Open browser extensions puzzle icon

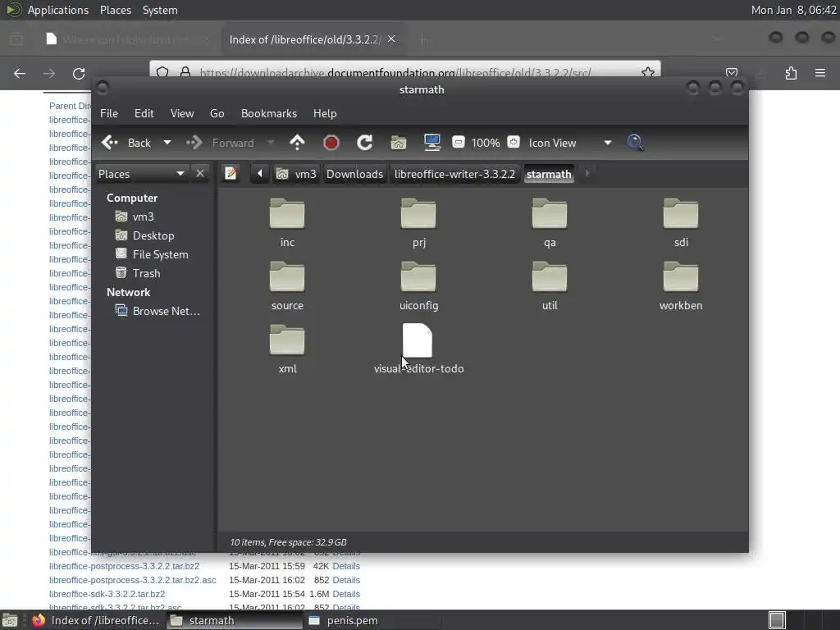[x=791, y=73]
